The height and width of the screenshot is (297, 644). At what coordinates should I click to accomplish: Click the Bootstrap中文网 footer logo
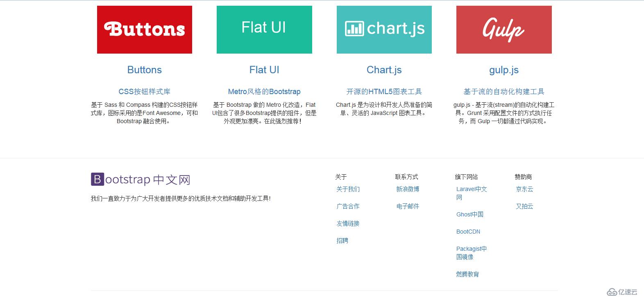[141, 179]
